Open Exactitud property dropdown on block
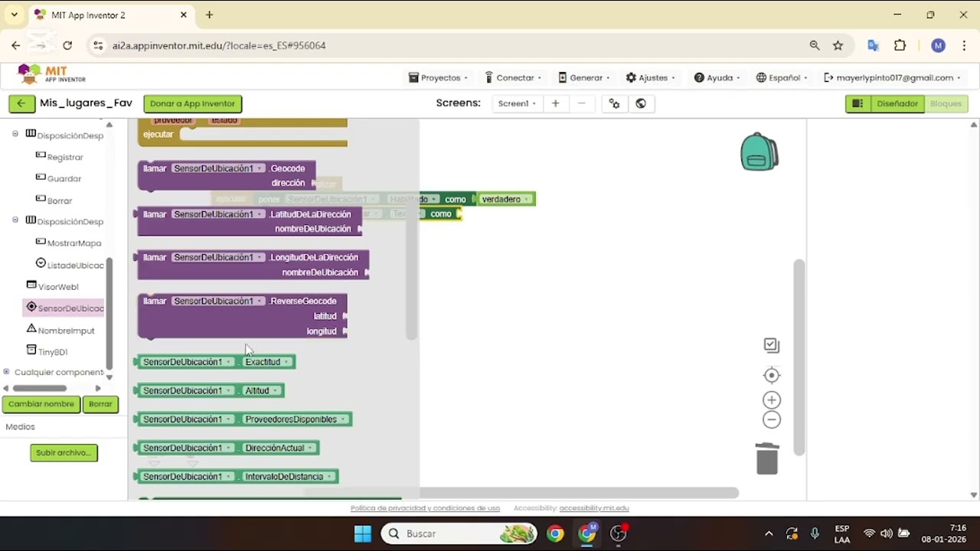The width and height of the screenshot is (980, 551). [x=287, y=362]
